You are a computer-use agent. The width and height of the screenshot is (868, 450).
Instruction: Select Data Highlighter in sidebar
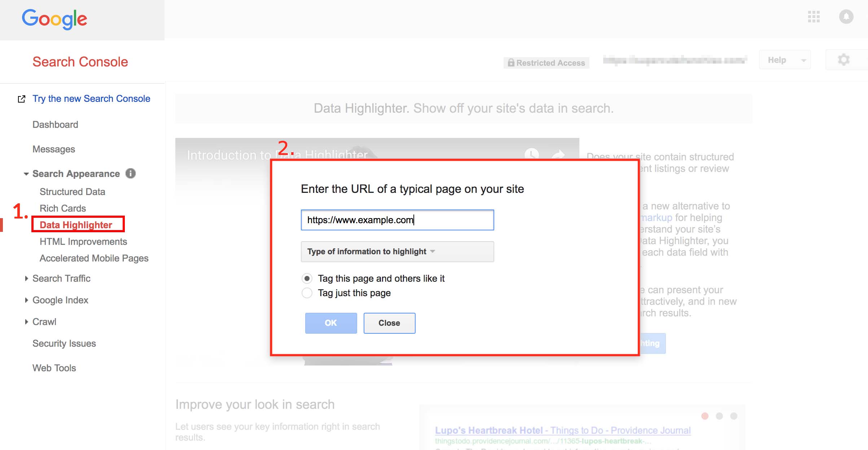76,225
